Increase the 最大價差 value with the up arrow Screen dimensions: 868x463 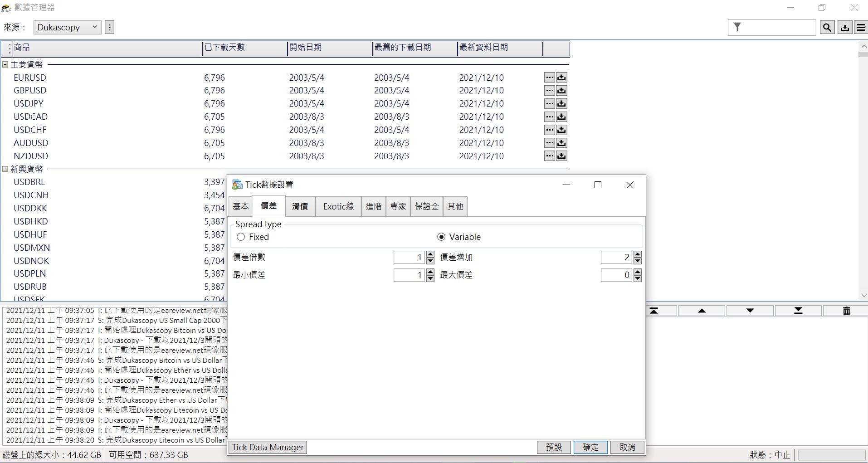coord(638,272)
